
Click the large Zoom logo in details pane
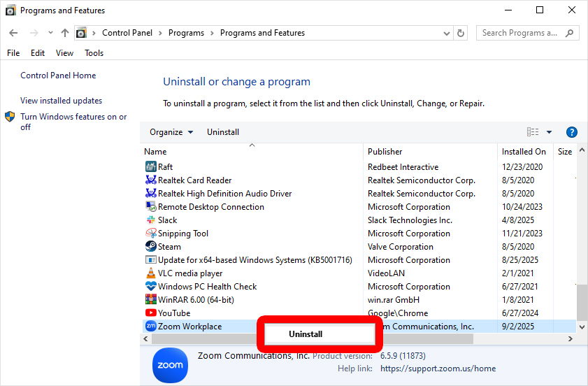pos(171,365)
